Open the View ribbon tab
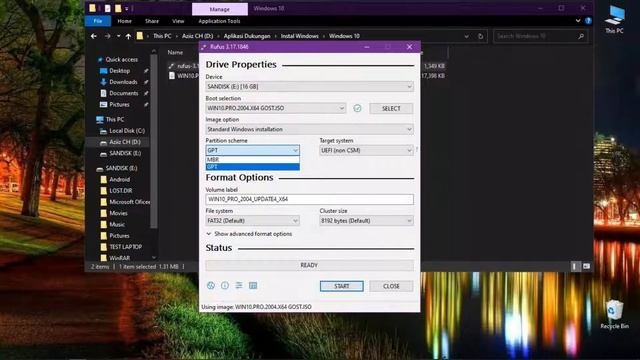 pyautogui.click(x=178, y=21)
